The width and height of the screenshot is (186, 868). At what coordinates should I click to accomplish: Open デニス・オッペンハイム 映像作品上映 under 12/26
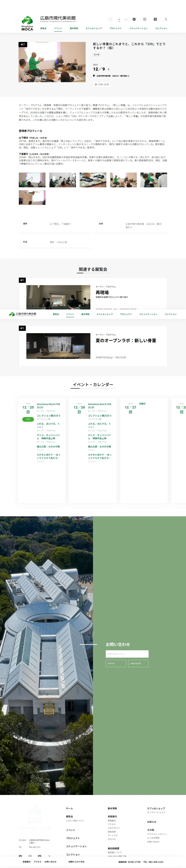tap(100, 437)
